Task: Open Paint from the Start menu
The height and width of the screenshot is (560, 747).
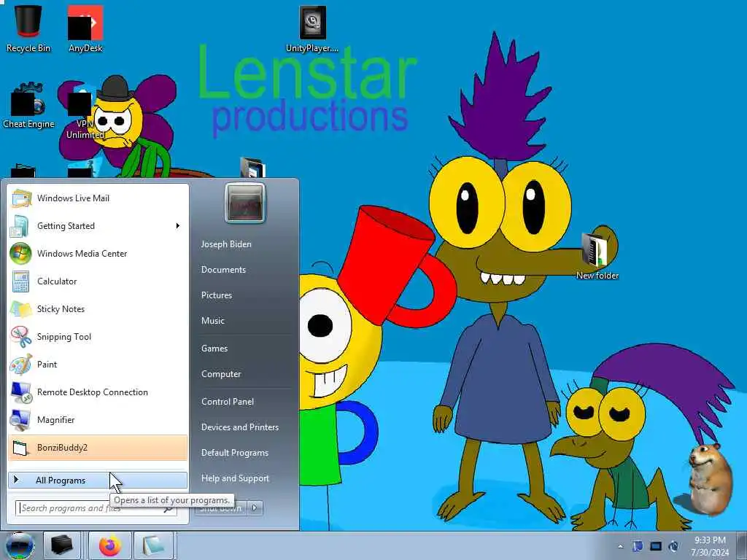Action: tap(98, 365)
